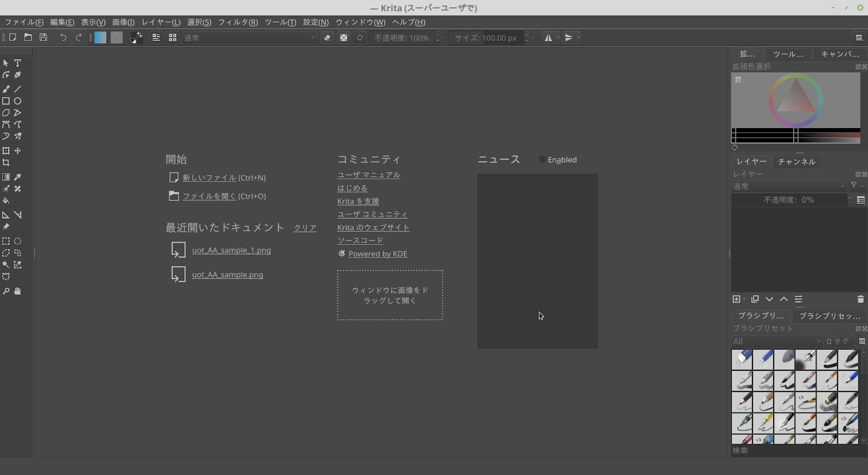Open the layer properties sliders icon
Screen dimensions: 868x475
click(799, 299)
